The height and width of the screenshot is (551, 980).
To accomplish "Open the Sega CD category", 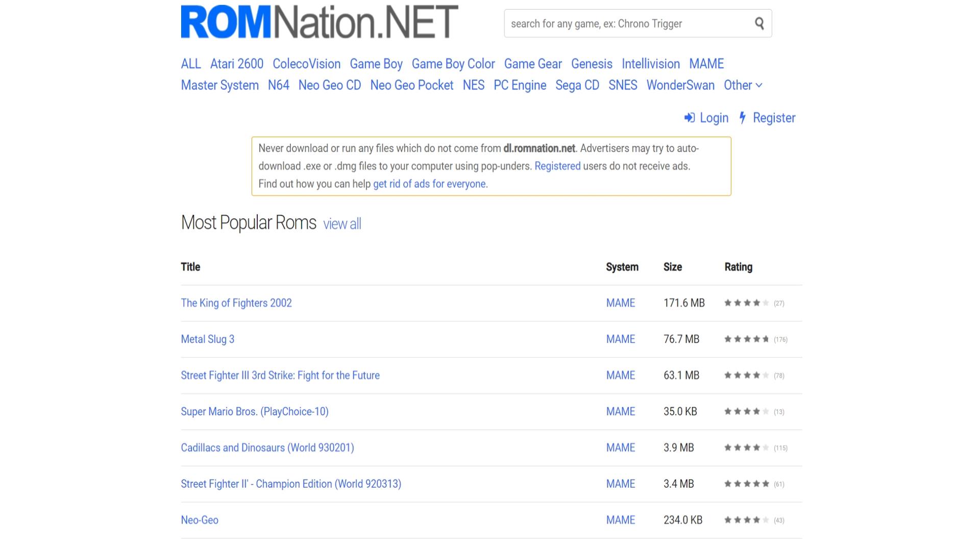I will tap(577, 85).
